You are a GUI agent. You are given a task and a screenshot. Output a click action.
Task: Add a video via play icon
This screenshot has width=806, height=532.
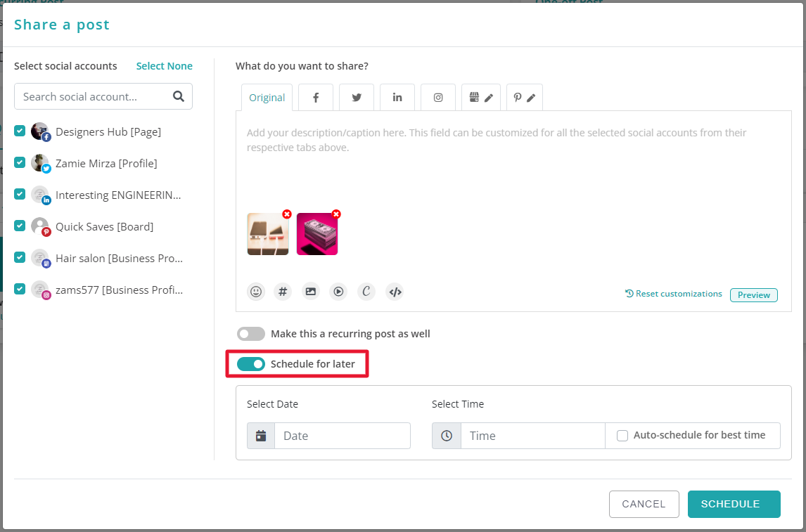pyautogui.click(x=338, y=292)
